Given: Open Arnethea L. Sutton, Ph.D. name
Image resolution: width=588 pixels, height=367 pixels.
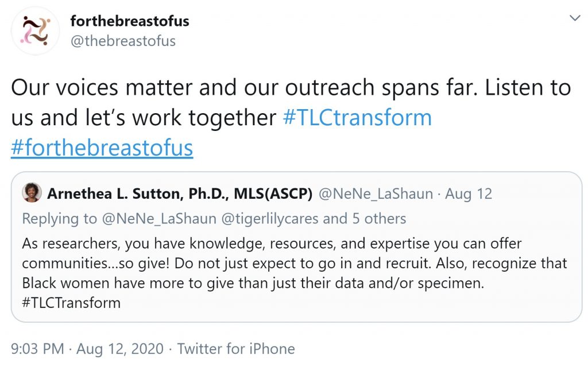Looking at the screenshot, I should pyautogui.click(x=180, y=194).
